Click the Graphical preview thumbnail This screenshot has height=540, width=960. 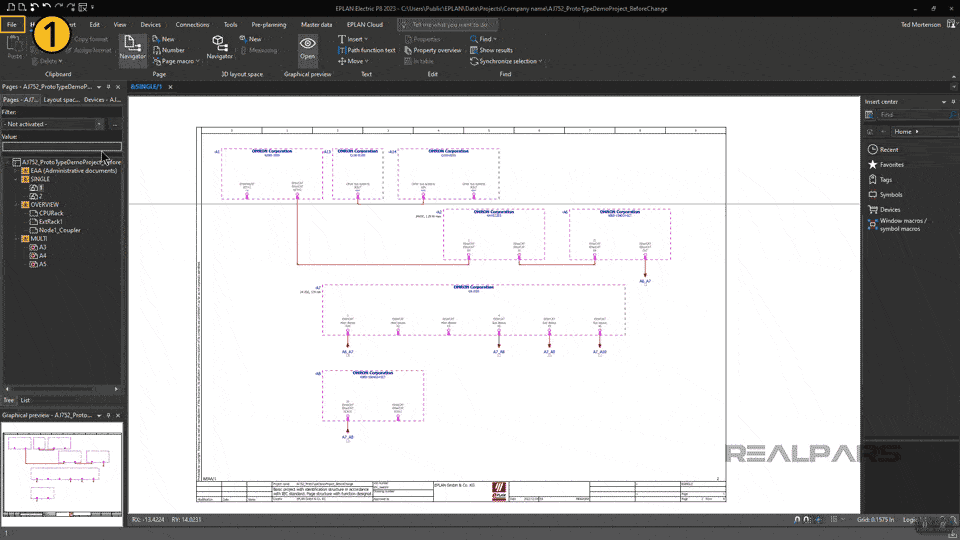[x=62, y=473]
